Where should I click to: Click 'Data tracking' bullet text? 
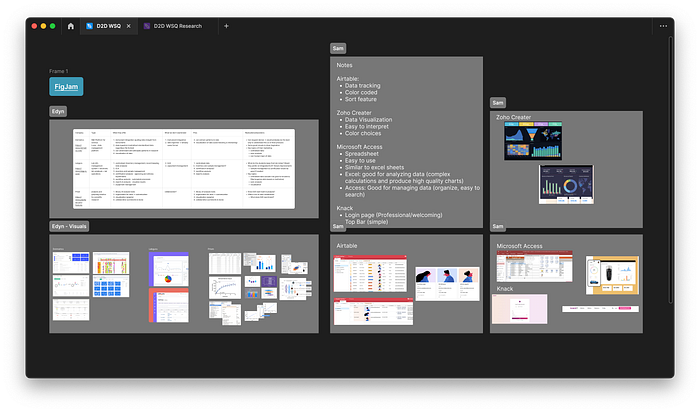tap(362, 86)
